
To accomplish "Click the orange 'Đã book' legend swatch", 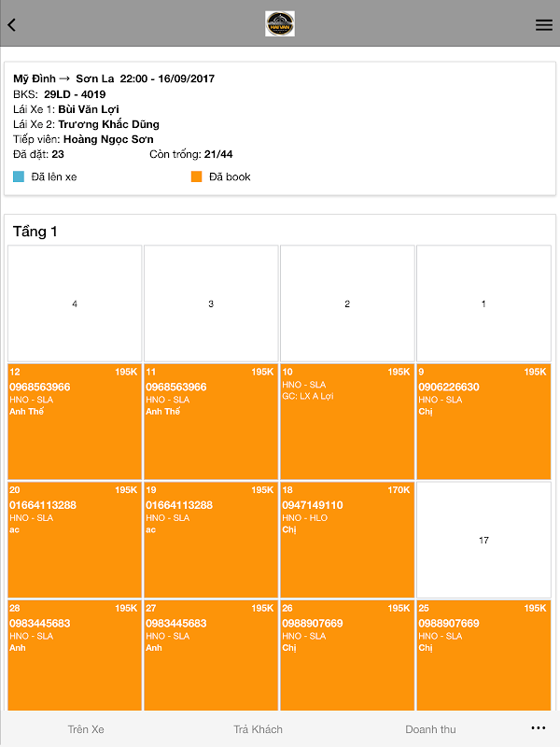I will 196,176.
